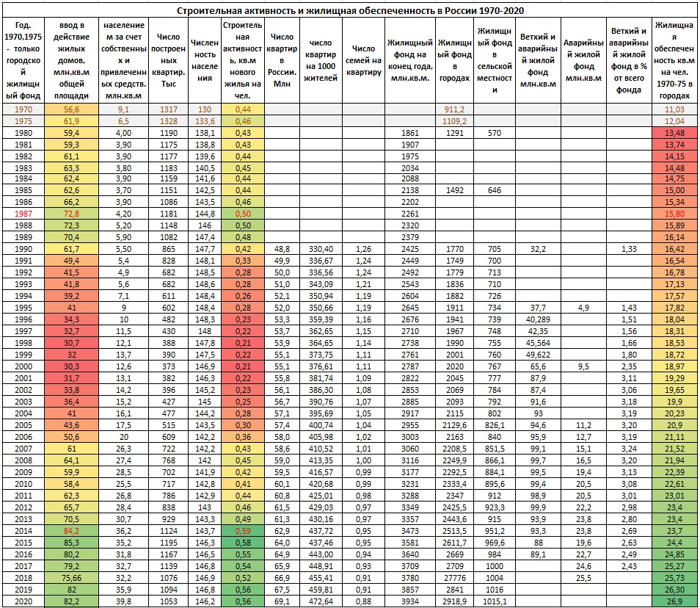Screen dimensions: 700x608
Task: Click the 1317 apartments built cell
Action: [x=168, y=109]
